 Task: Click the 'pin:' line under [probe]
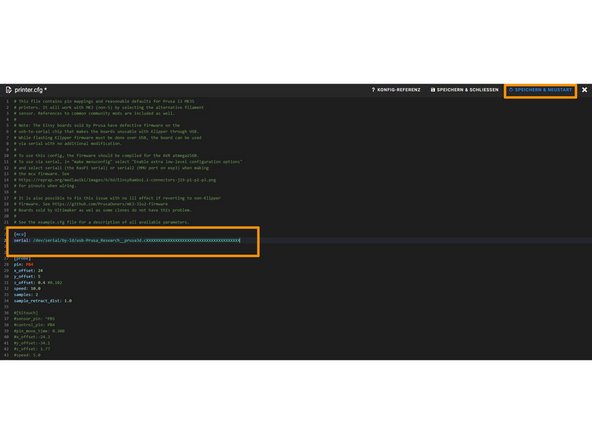[23, 264]
